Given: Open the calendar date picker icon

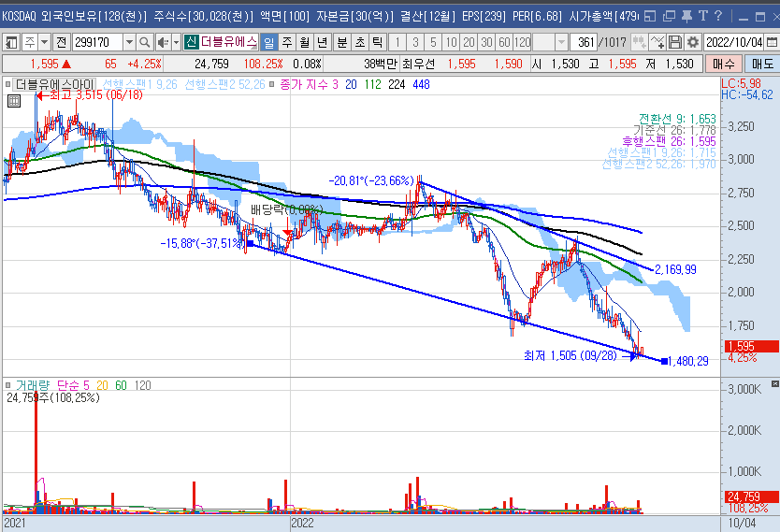Looking at the screenshot, I should point(772,42).
